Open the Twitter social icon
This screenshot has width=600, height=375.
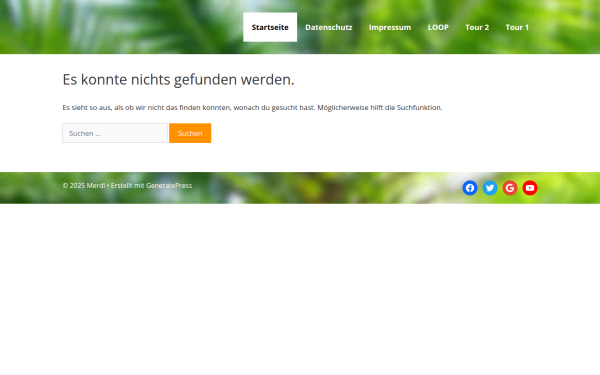[490, 188]
